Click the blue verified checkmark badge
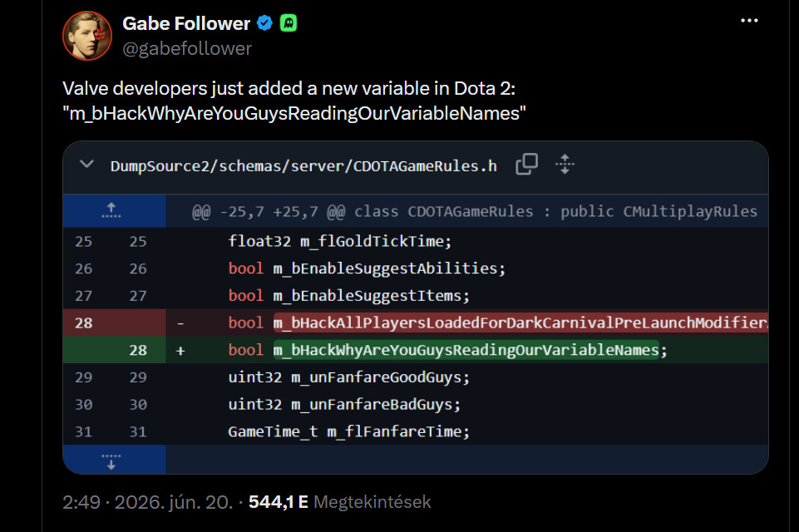 (x=264, y=23)
